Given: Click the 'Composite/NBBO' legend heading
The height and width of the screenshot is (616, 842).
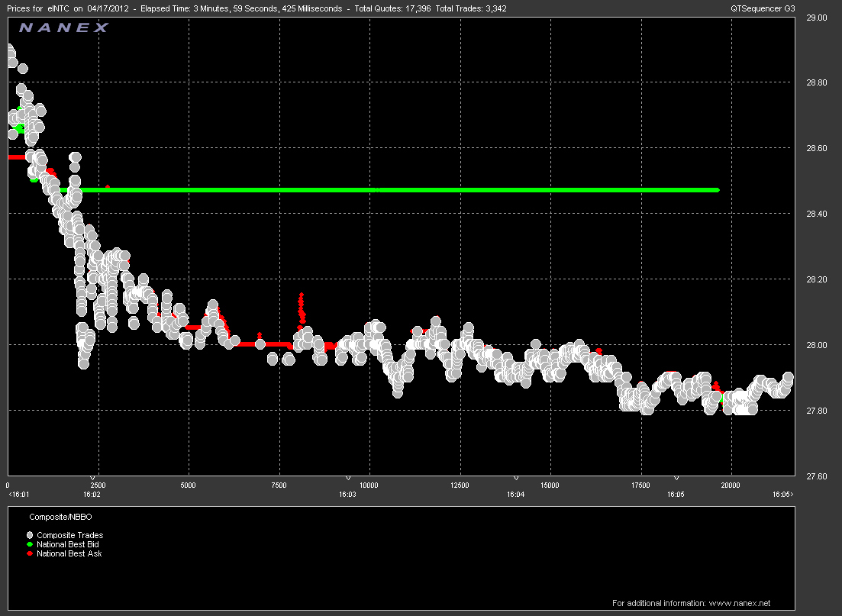Looking at the screenshot, I should click(60, 517).
